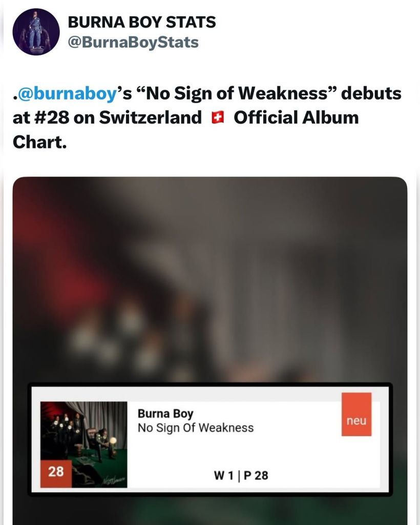Click the word Switzerland in the tweet
The image size is (420, 525).
[x=151, y=117]
